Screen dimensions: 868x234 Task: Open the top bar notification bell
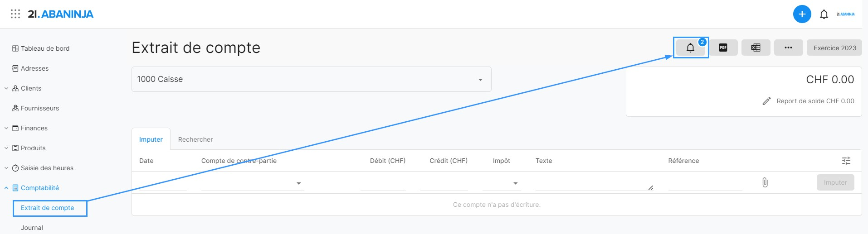coord(824,14)
